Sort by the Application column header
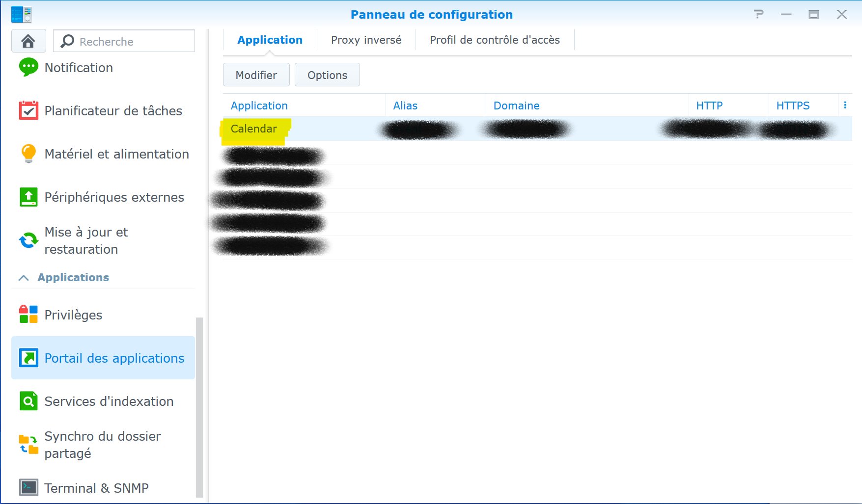Viewport: 862px width, 504px height. [304, 105]
